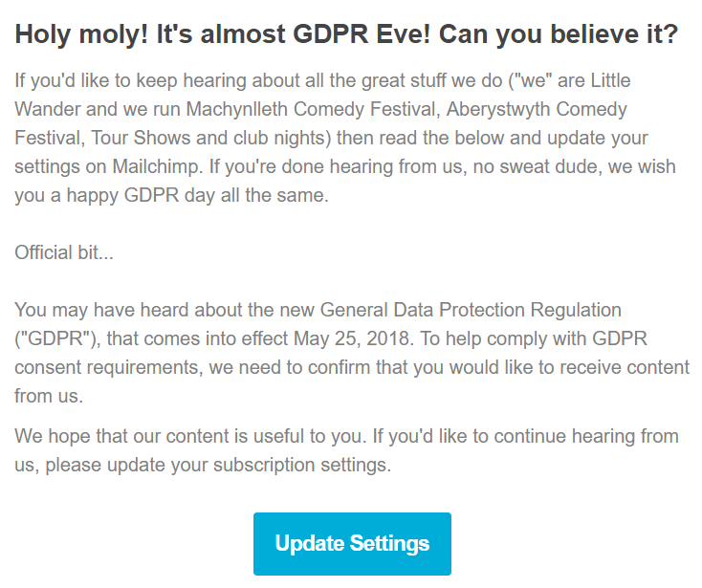Click the quoted ("GDPR") abbreviation text
Viewport: 702px width, 588px height.
(x=57, y=338)
